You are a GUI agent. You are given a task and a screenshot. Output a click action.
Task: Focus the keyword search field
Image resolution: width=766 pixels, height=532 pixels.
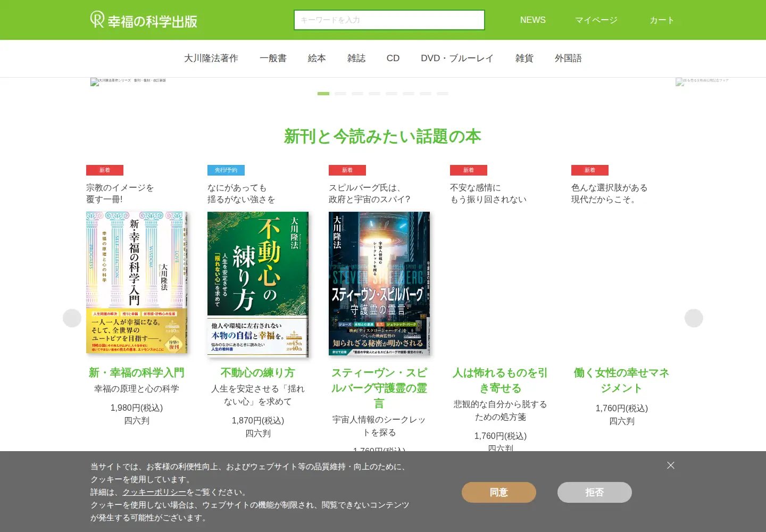(x=389, y=20)
